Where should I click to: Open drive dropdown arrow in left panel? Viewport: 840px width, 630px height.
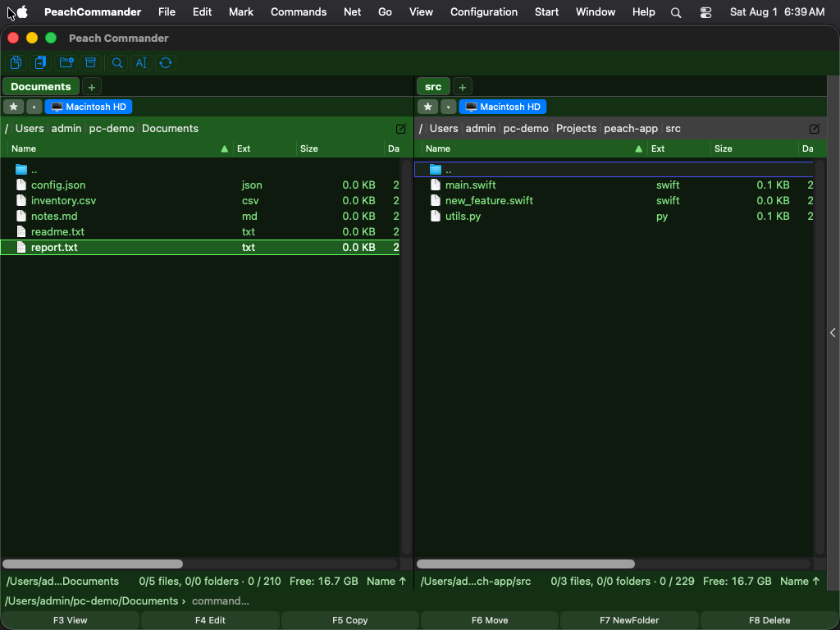pos(34,107)
